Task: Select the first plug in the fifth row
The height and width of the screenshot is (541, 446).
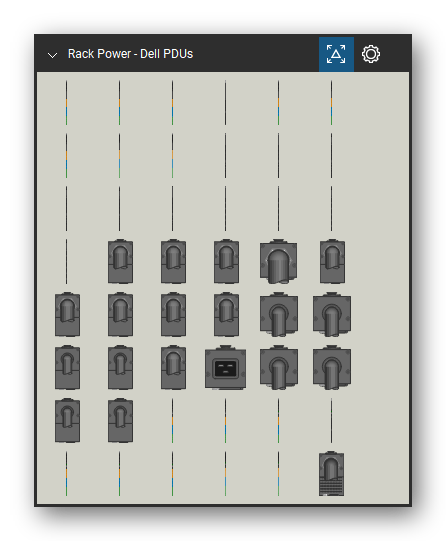Action: [67, 314]
